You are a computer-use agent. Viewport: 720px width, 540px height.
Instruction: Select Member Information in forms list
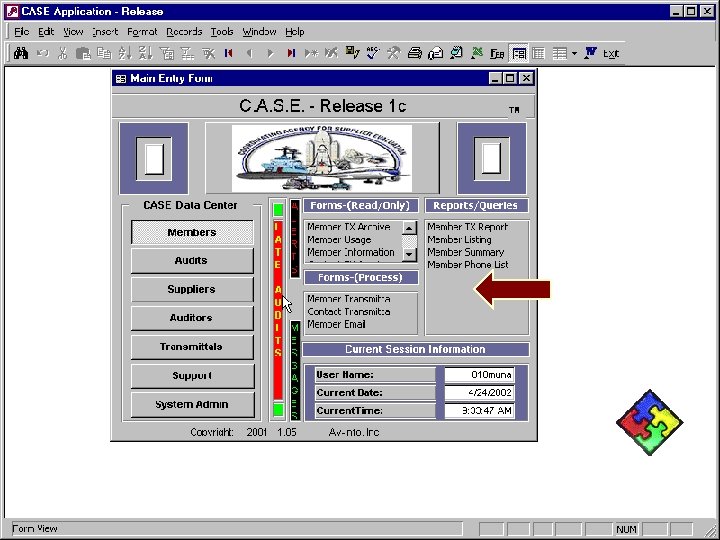point(350,253)
